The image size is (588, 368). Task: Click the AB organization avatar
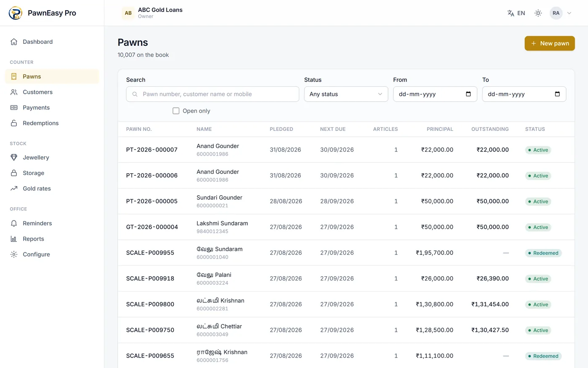pos(128,13)
